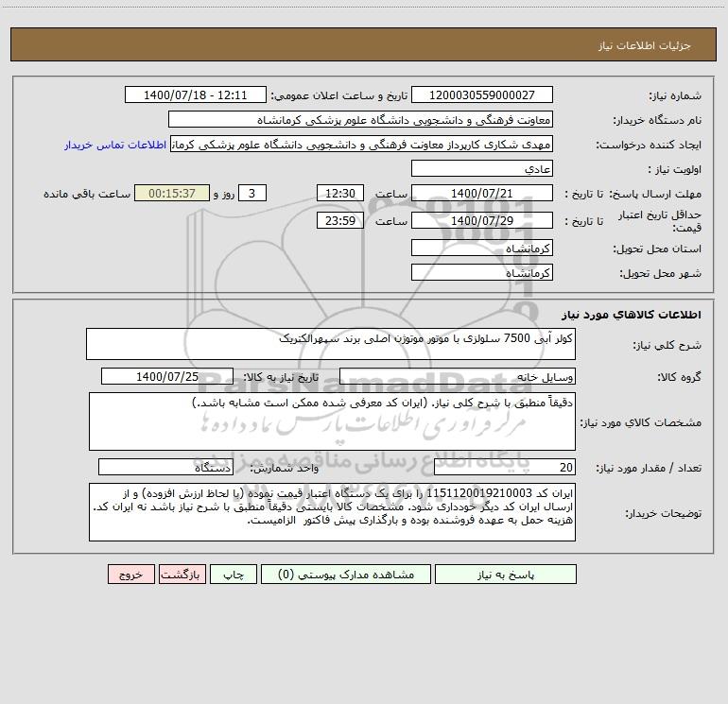728x704 pixels.
Task: Click the quantity field 20
Action: [505, 468]
